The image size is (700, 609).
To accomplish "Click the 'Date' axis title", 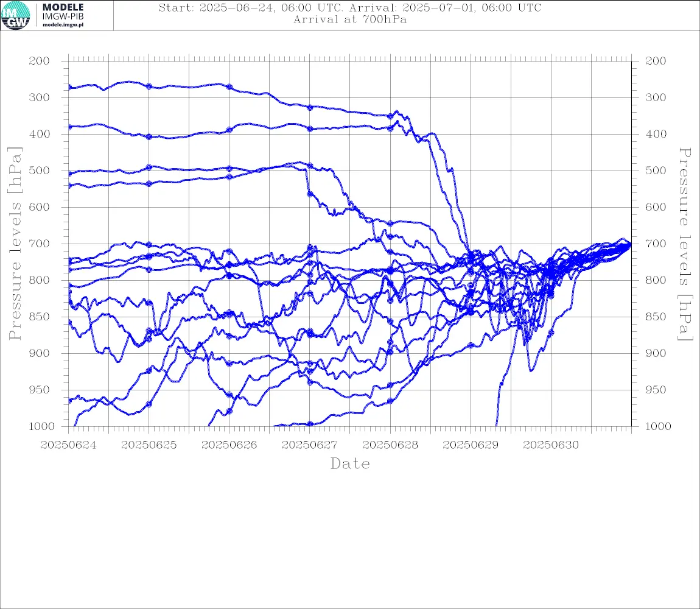I will click(x=350, y=463).
